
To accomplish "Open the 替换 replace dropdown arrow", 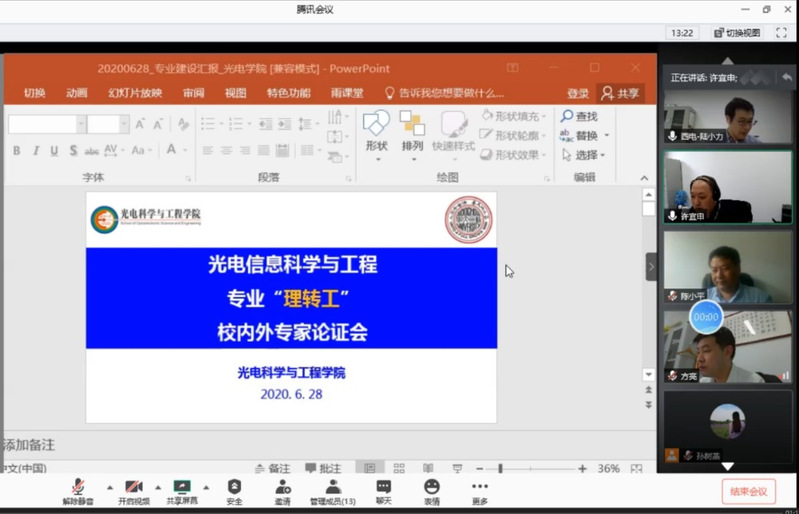I will pos(607,136).
